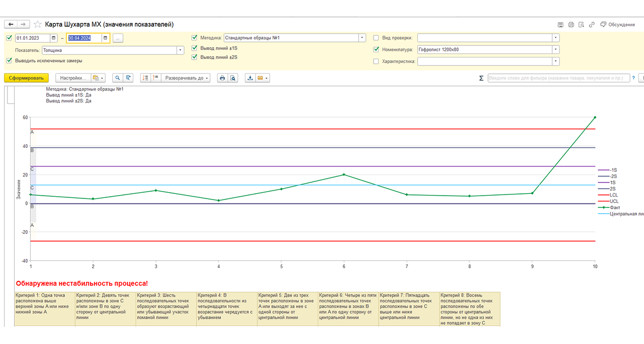Open the 'Обсуждение' discussion panel
This screenshot has width=644, height=344.
(x=618, y=24)
